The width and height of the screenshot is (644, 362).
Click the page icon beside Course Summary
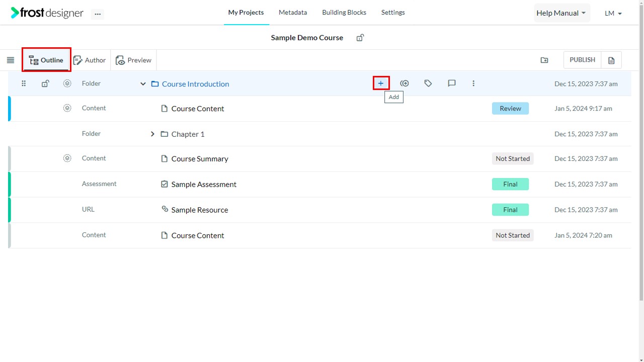pyautogui.click(x=164, y=159)
